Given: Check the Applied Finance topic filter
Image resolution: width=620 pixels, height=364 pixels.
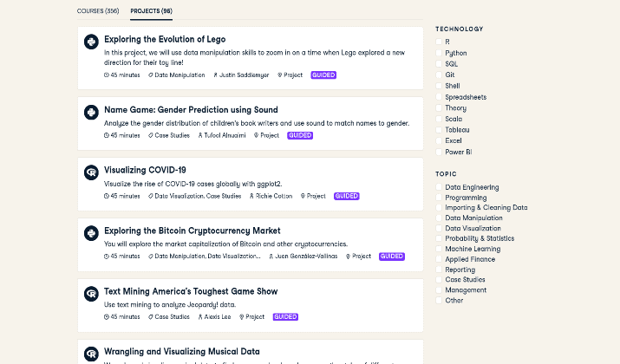Looking at the screenshot, I should click(x=439, y=259).
